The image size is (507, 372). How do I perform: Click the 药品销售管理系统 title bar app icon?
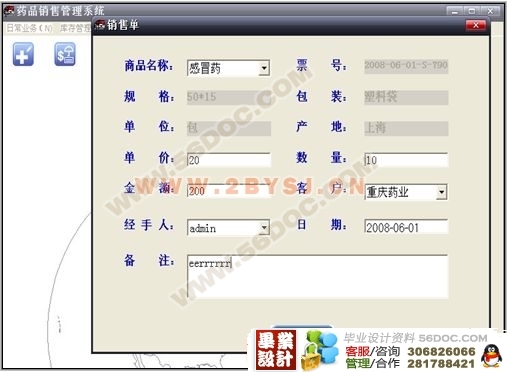[x=9, y=11]
